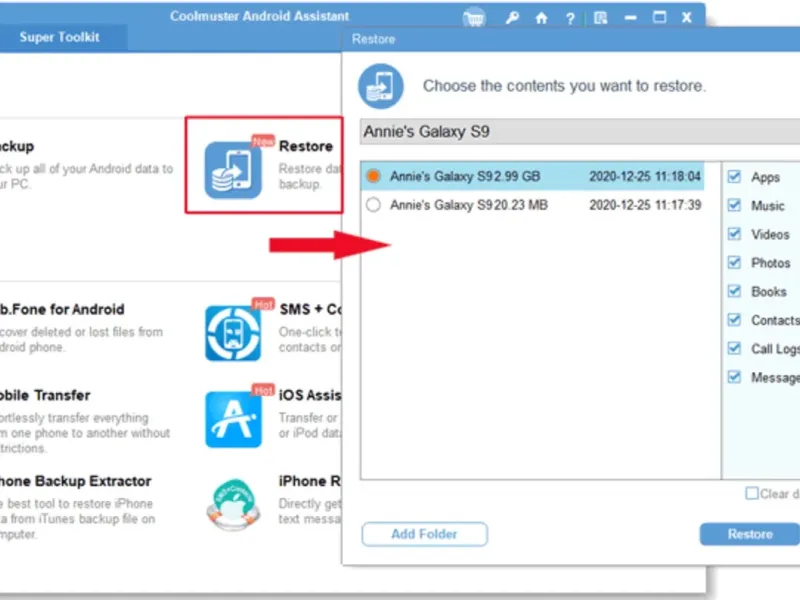Open the iPhone recovery lifebuoy icon
The image size is (800, 600).
click(233, 505)
